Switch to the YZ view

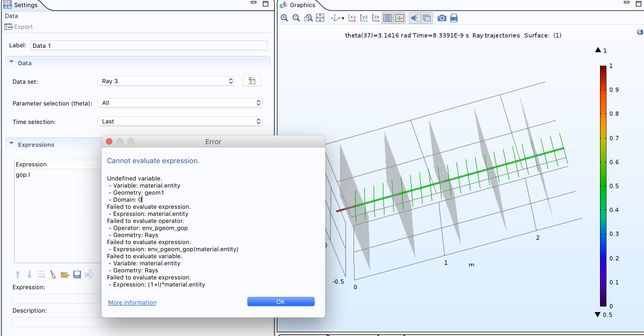pyautogui.click(x=364, y=18)
